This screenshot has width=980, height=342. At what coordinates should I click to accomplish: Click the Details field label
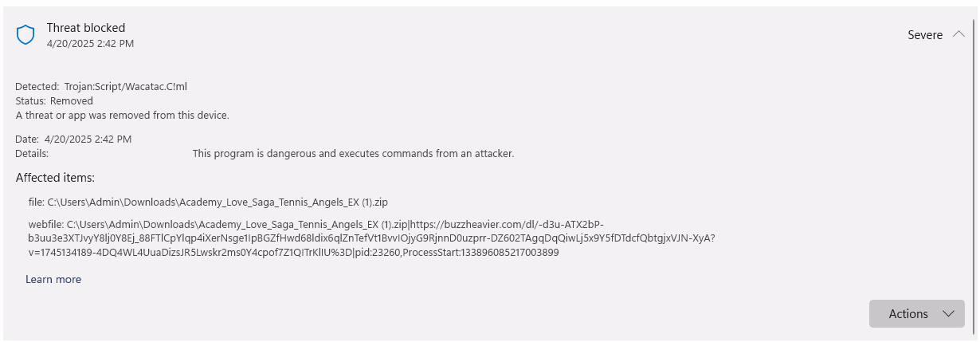pos(32,153)
